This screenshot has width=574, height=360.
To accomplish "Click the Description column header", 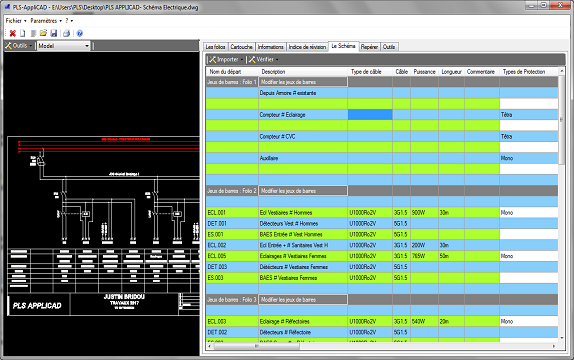I will tap(303, 72).
